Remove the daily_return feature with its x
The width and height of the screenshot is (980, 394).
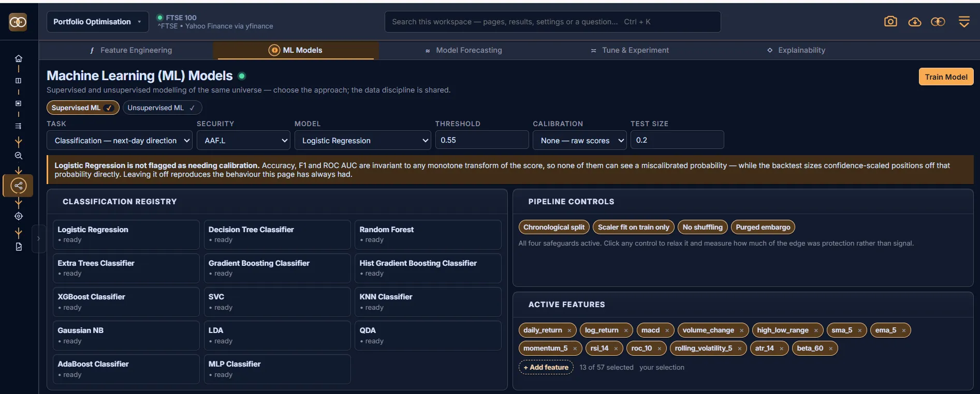pyautogui.click(x=569, y=330)
